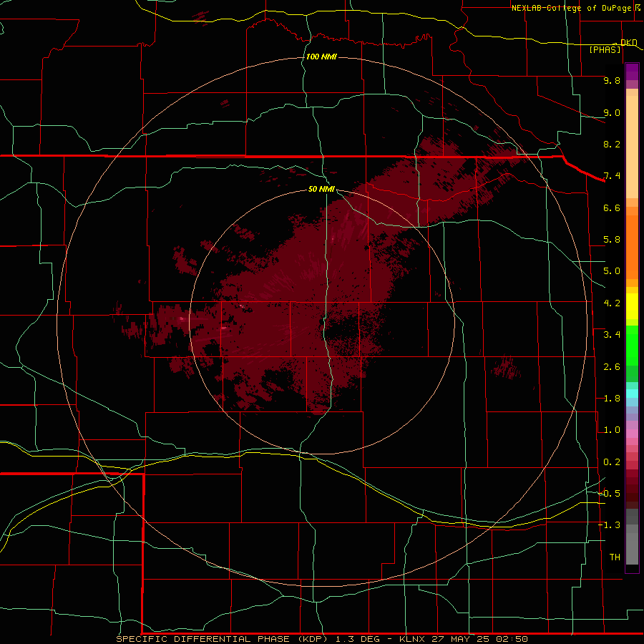This screenshot has height=644, width=644.
Task: Click the 5.8 value on color scale
Action: click(x=612, y=240)
